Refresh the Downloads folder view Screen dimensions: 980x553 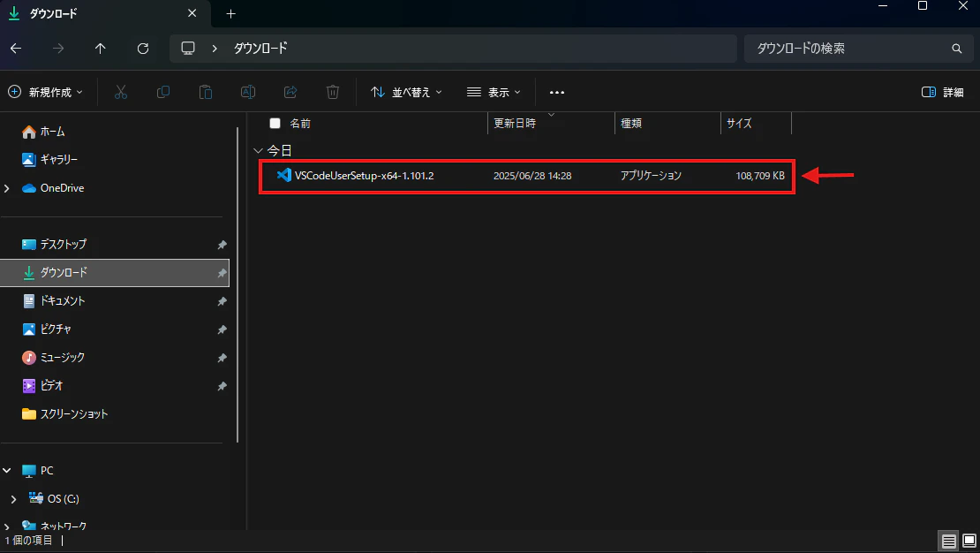coord(143,49)
